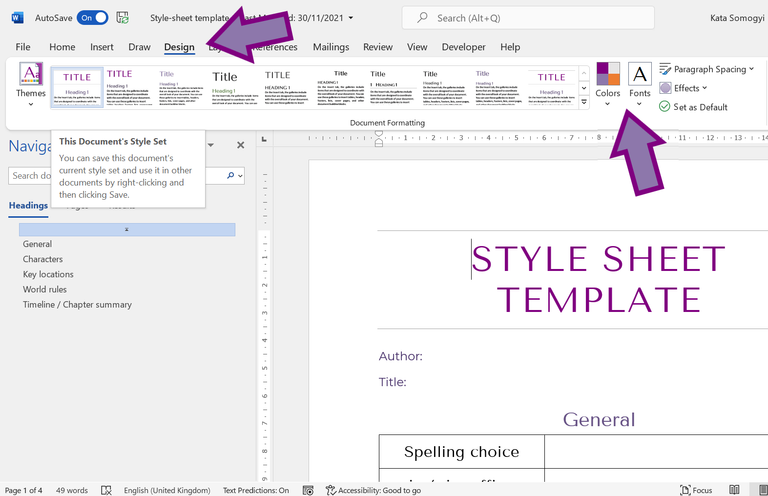768x496 pixels.
Task: Open the Effects dropdown
Action: (x=683, y=88)
